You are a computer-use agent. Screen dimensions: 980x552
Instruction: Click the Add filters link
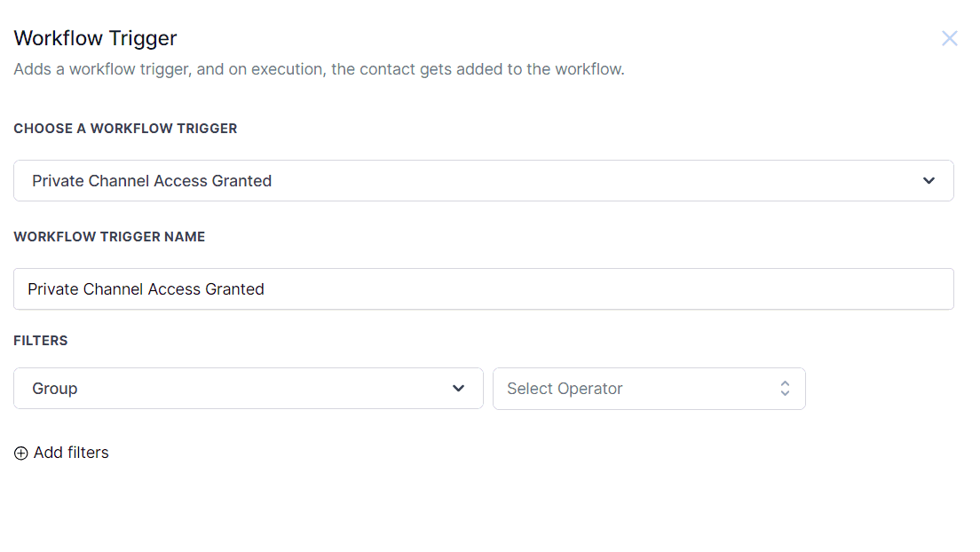[x=71, y=453]
